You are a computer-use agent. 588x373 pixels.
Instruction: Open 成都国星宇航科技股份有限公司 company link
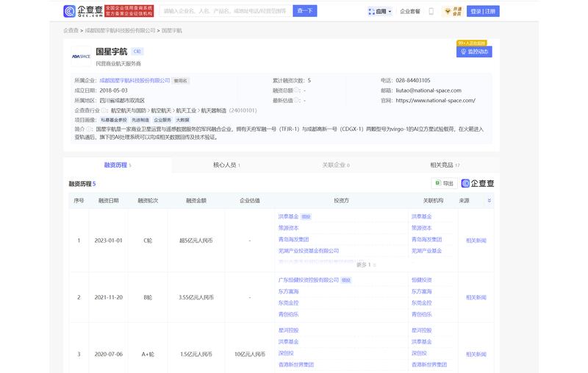[135, 80]
